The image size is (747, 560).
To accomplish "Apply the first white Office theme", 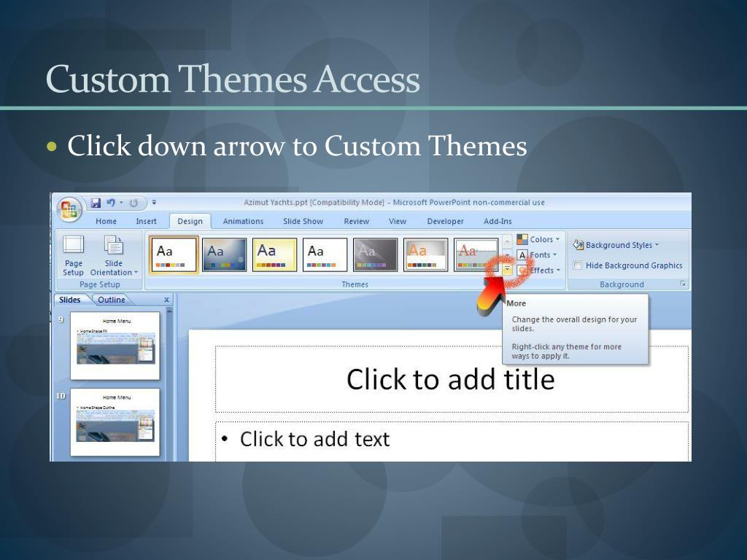I will coord(174,255).
